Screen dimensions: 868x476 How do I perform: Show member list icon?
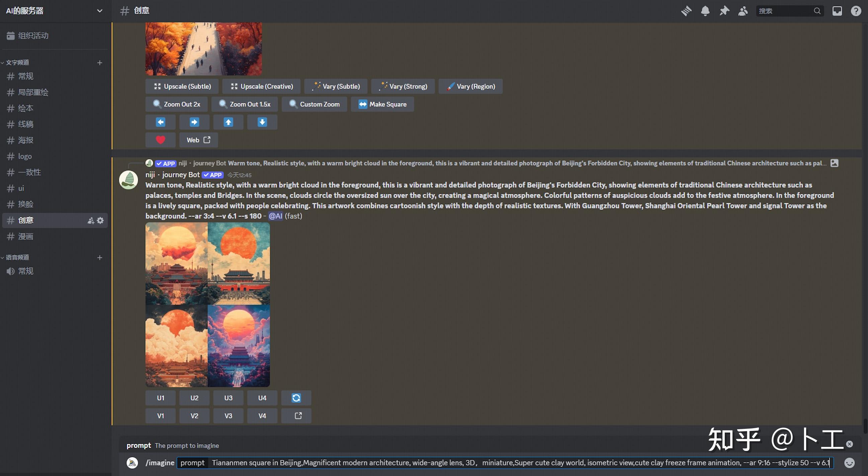point(743,11)
